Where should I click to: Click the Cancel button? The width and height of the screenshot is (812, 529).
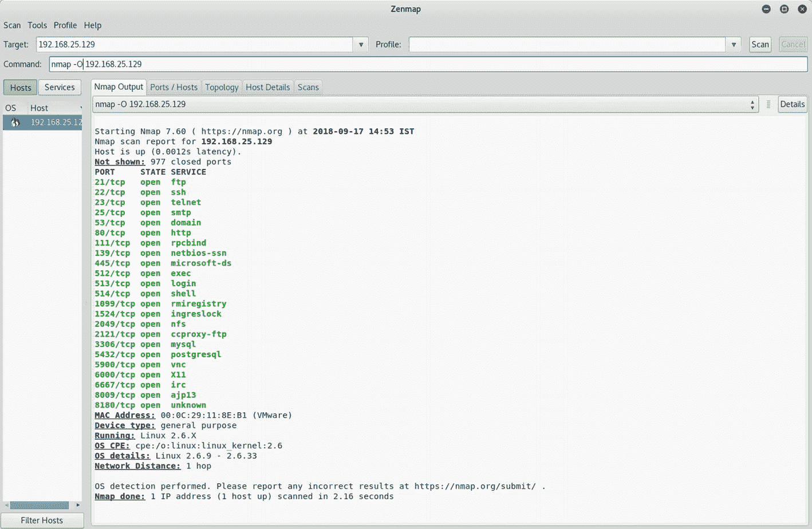point(793,45)
